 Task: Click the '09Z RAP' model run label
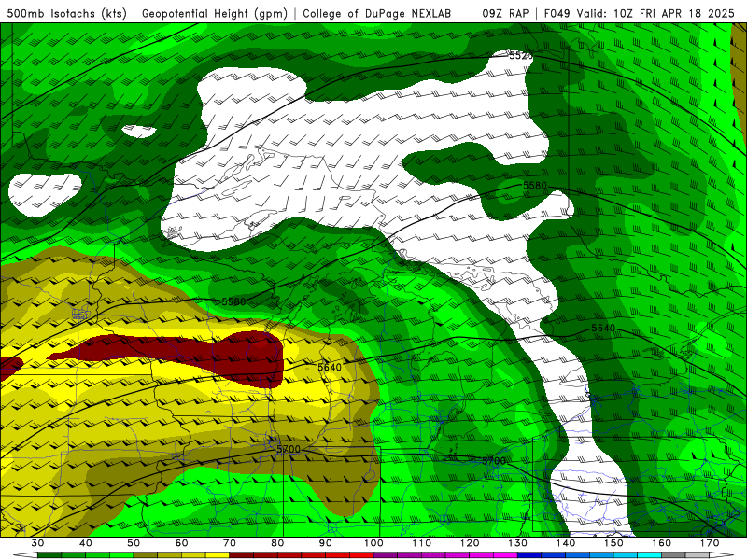click(x=505, y=13)
